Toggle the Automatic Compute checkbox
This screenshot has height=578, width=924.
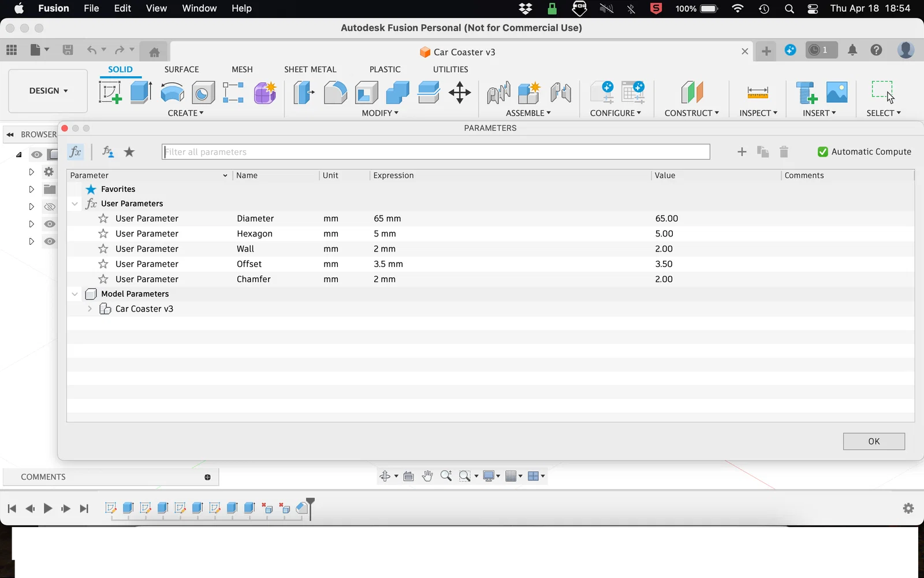(823, 152)
